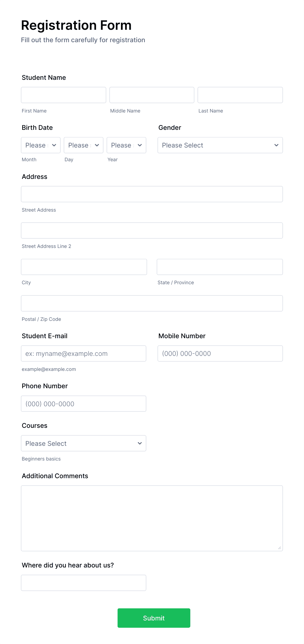Click the Mobile Number input field
The image size is (304, 644).
[x=220, y=353]
